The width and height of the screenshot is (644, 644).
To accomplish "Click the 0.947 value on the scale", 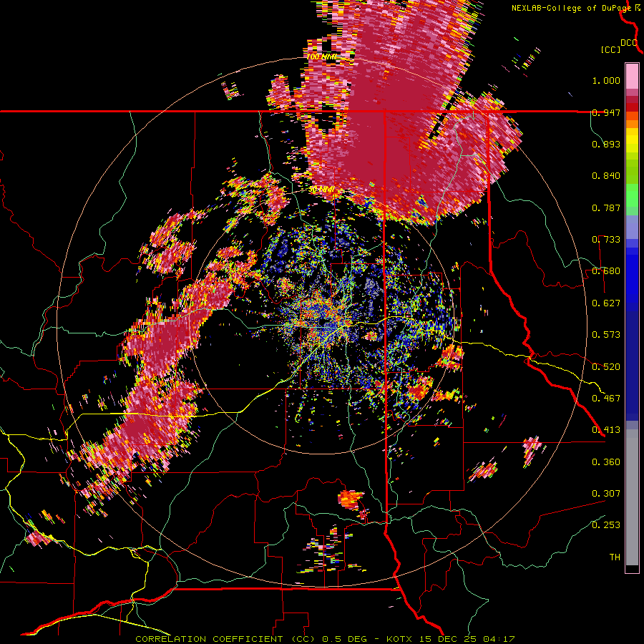I will (x=606, y=112).
